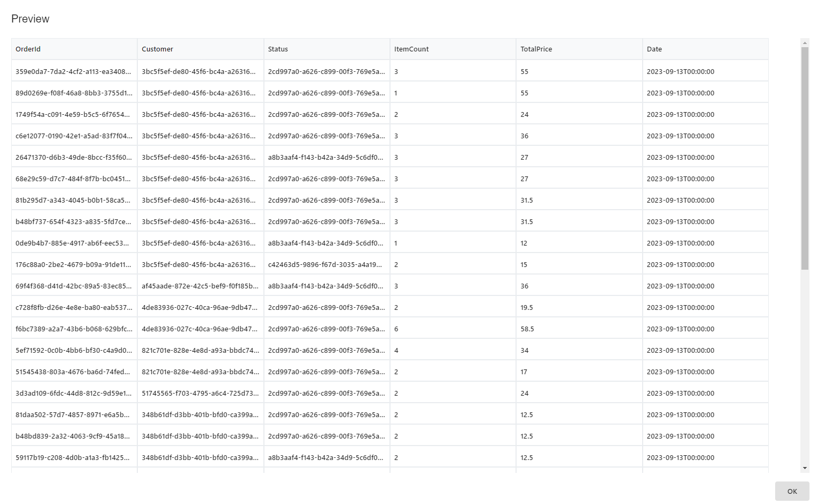817x504 pixels.
Task: Click the OK button
Action: pyautogui.click(x=792, y=491)
